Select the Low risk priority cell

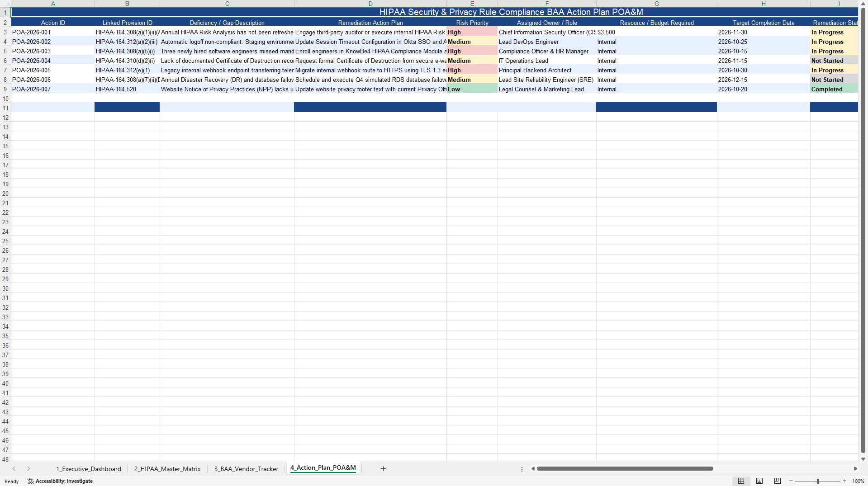coord(472,89)
